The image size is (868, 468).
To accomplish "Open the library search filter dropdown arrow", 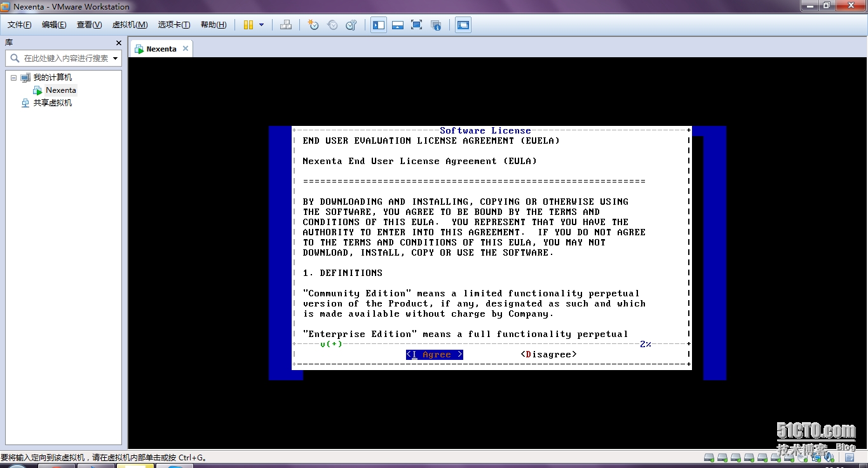I will [115, 58].
